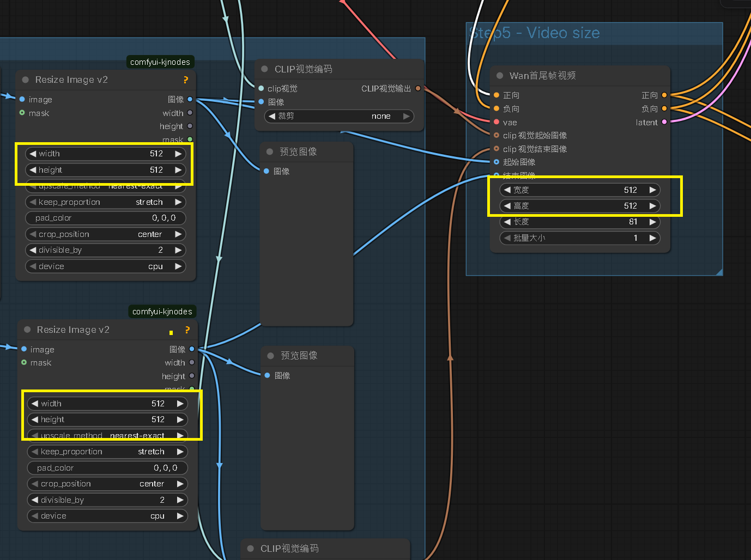Decrease height with the left arrow in the lower Resize Image v2
This screenshot has width=751, height=560.
(x=35, y=419)
